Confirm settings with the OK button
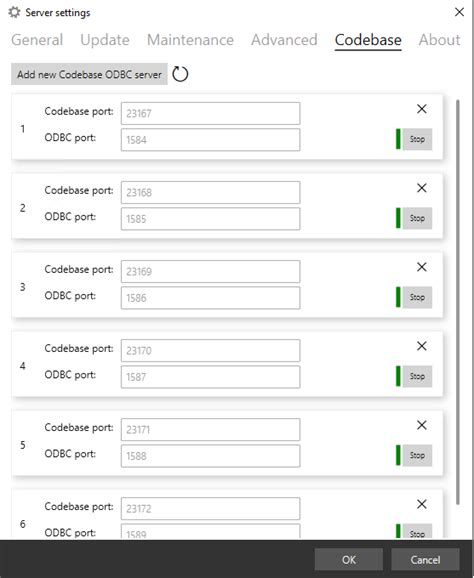Image resolution: width=474 pixels, height=578 pixels. (349, 560)
